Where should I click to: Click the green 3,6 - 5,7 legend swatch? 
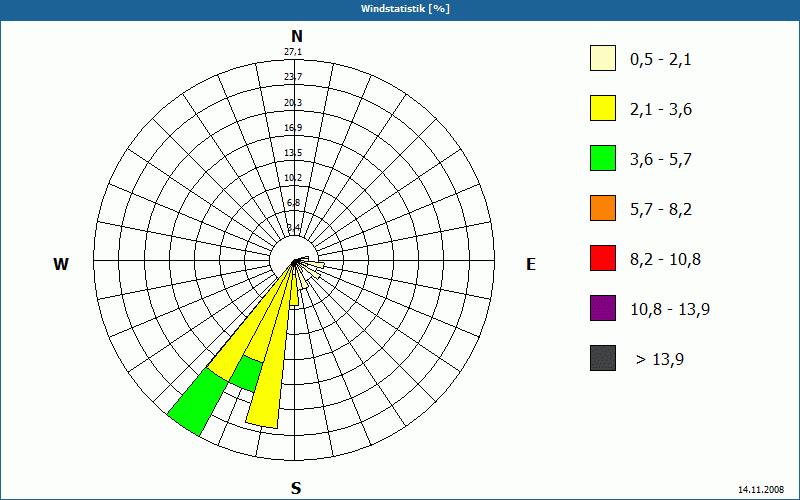point(603,158)
